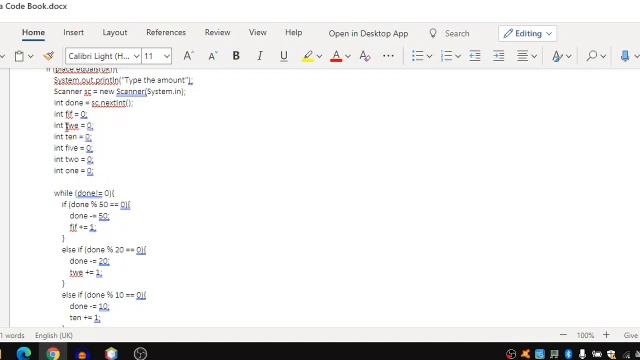The height and width of the screenshot is (360, 640).
Task: Change the English (UK) proofing language
Action: click(x=54, y=336)
